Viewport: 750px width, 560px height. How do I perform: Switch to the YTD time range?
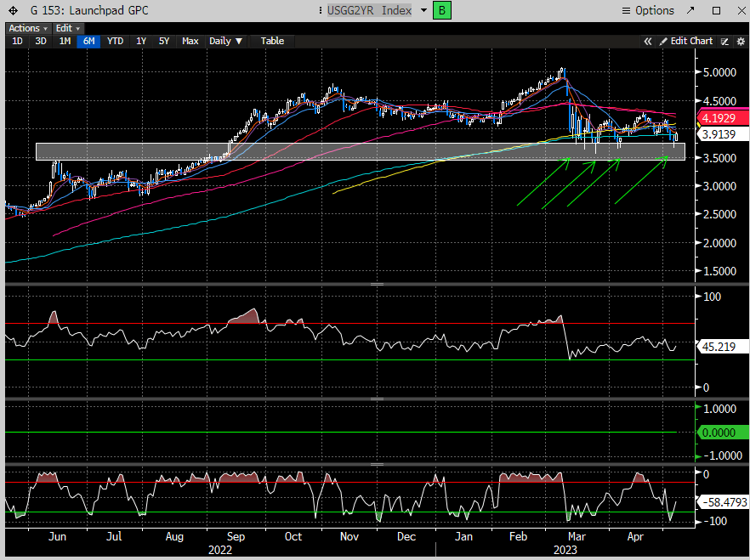(x=116, y=41)
